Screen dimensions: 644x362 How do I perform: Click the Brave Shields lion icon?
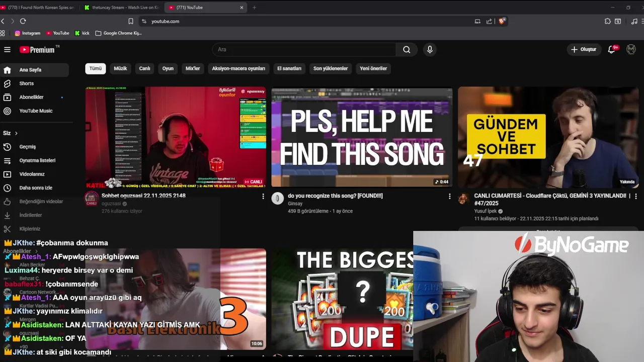tap(502, 21)
